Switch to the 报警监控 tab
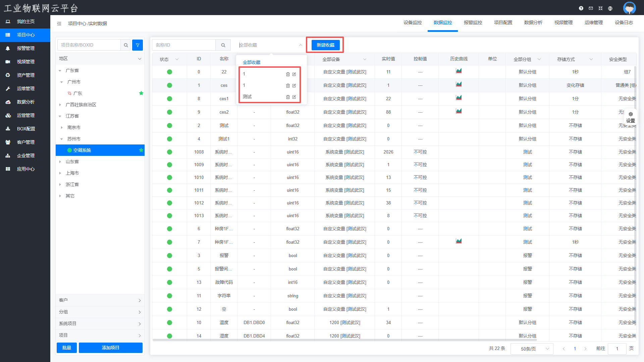This screenshot has height=362, width=644. 473,23
